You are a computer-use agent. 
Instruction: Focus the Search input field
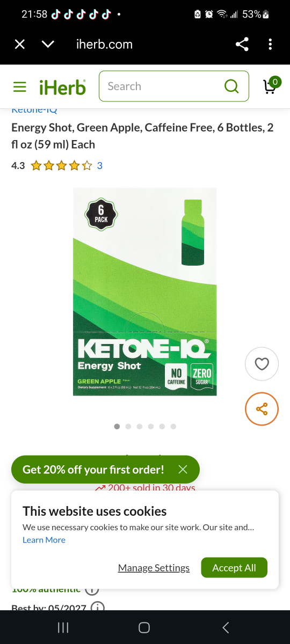click(174, 86)
